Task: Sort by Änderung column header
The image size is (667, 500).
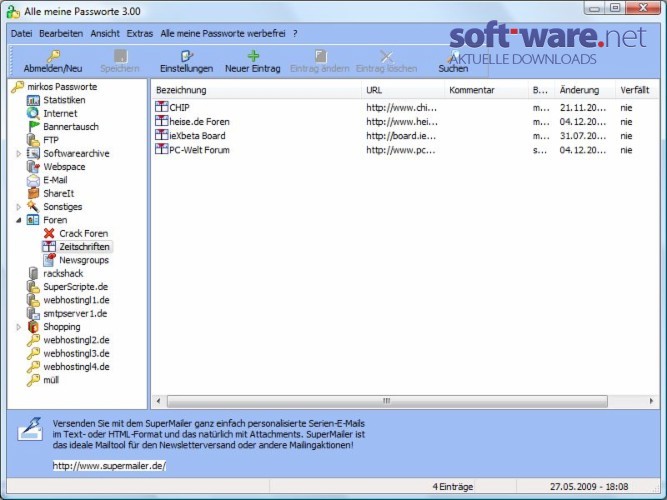Action: [585, 90]
